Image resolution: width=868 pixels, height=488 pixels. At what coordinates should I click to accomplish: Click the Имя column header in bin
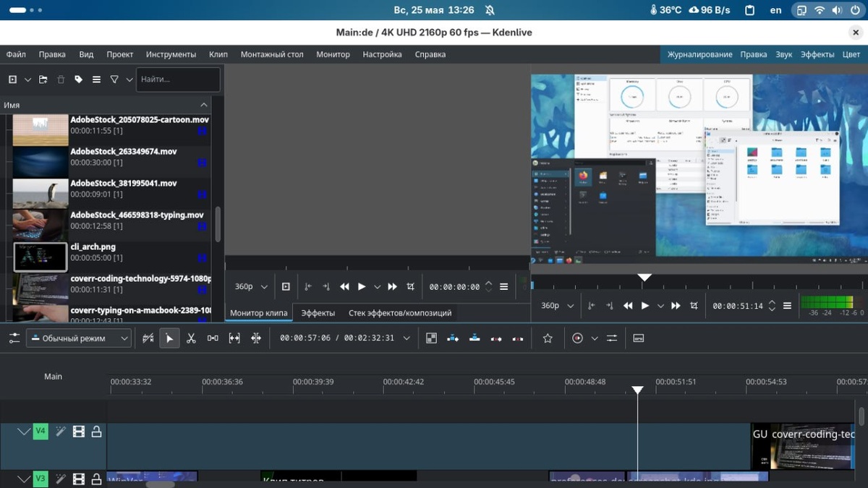(106, 105)
